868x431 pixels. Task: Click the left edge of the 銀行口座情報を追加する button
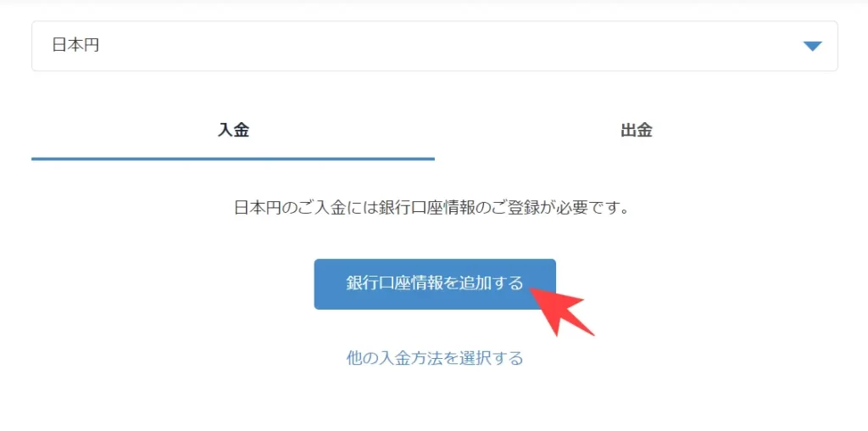[319, 283]
